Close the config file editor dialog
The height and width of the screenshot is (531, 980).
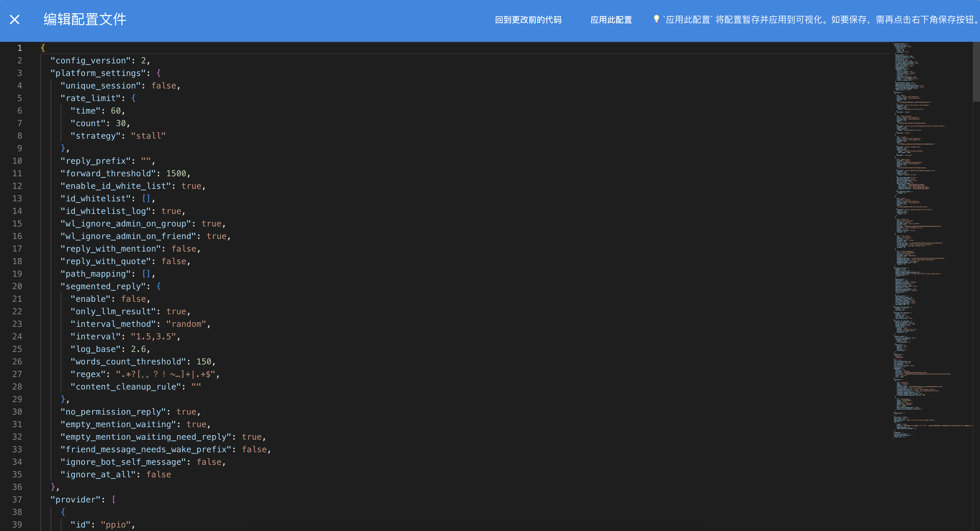[15, 20]
